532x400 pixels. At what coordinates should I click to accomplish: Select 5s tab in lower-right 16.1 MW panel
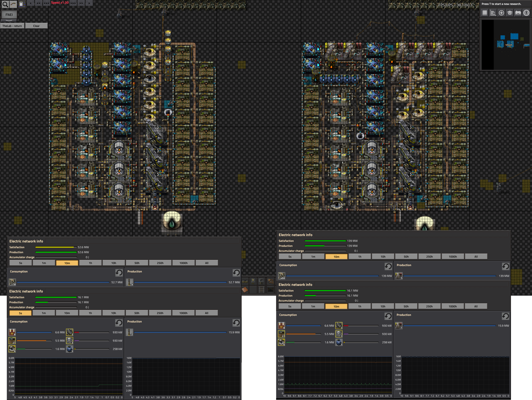click(290, 306)
